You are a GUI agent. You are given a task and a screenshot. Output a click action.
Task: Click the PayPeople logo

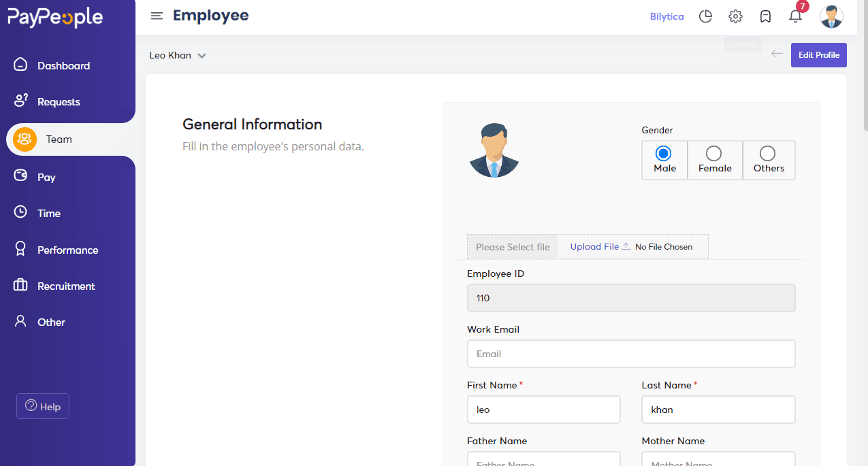click(x=55, y=18)
